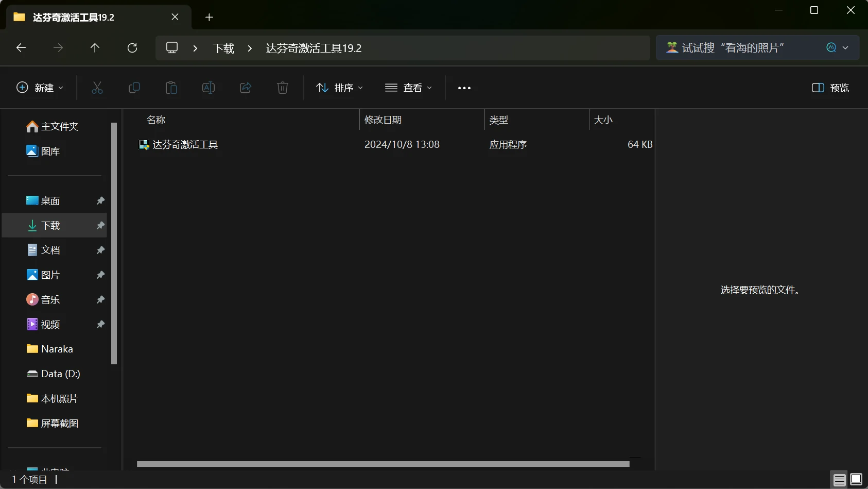Image resolution: width=868 pixels, height=489 pixels.
Task: Click the Copy icon
Action: coord(134,88)
